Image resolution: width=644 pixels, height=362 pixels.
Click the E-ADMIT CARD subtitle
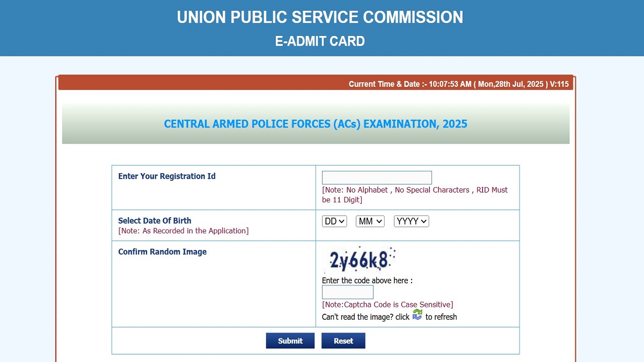pos(320,41)
